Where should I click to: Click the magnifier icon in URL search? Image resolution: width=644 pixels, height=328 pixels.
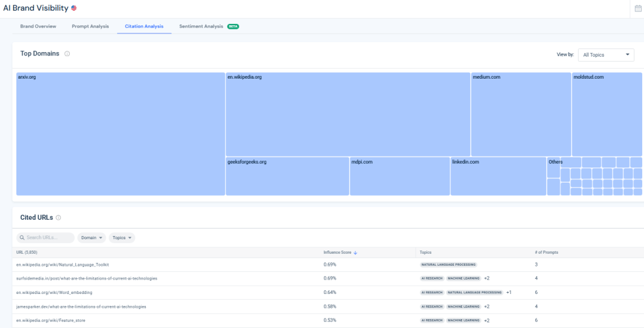(x=22, y=238)
